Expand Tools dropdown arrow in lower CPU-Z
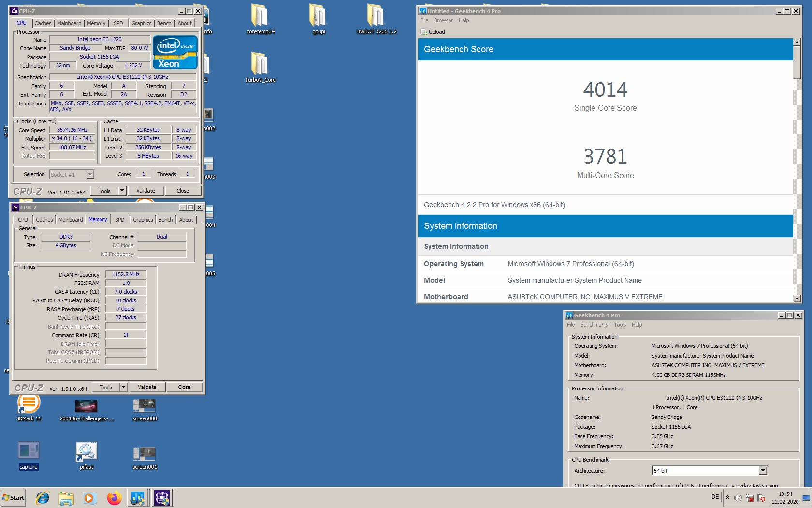The image size is (812, 508). [x=123, y=387]
